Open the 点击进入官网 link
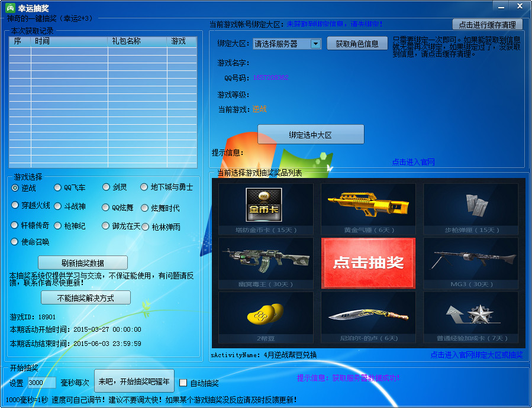The width and height of the screenshot is (532, 408). [x=413, y=162]
